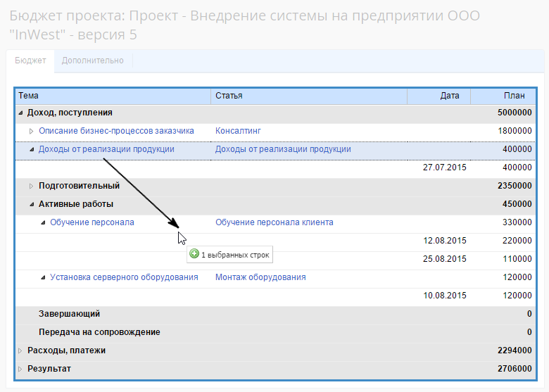Open the Монтаж оборудования article link

click(260, 277)
